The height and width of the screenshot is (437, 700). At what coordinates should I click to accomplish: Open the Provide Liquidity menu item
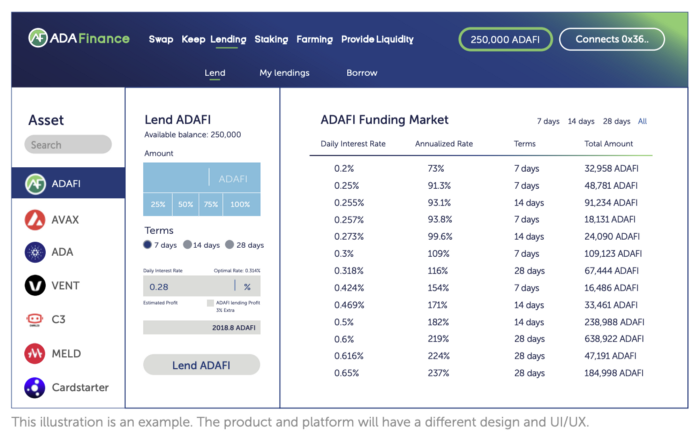point(377,39)
